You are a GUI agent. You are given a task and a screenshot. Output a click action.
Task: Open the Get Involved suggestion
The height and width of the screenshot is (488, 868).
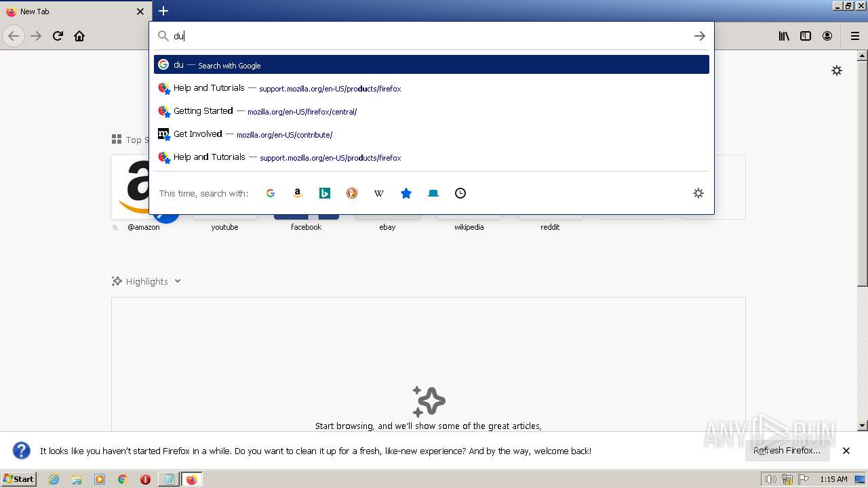coord(431,134)
